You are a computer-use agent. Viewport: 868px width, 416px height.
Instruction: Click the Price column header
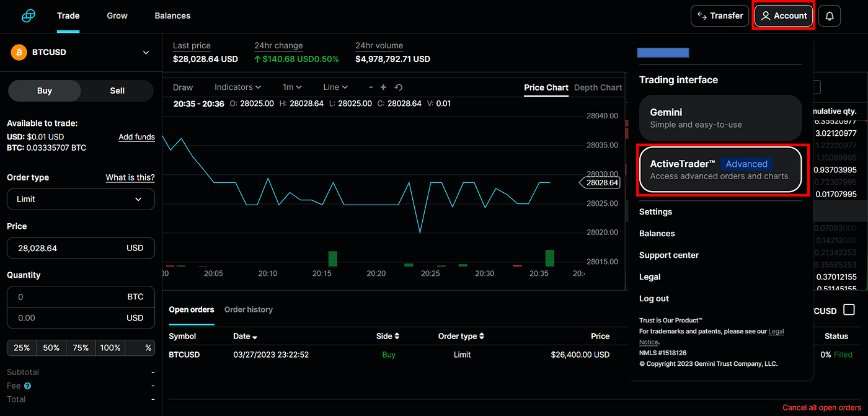tap(600, 336)
